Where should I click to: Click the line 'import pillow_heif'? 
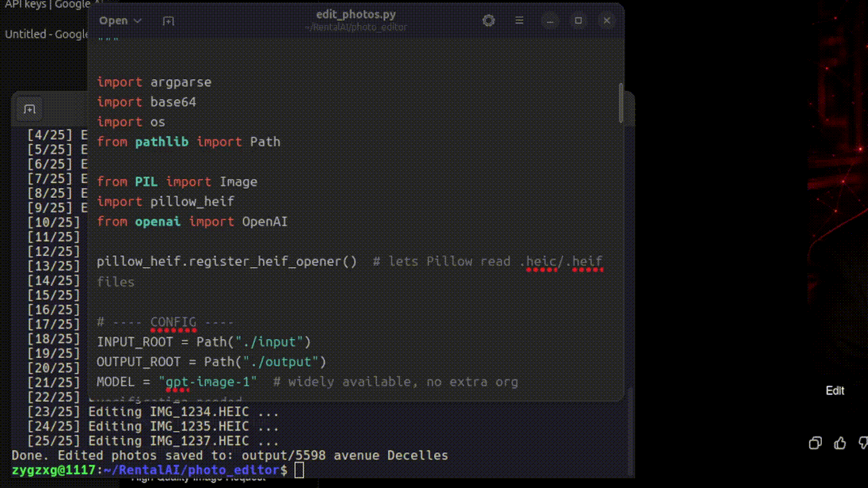(165, 201)
